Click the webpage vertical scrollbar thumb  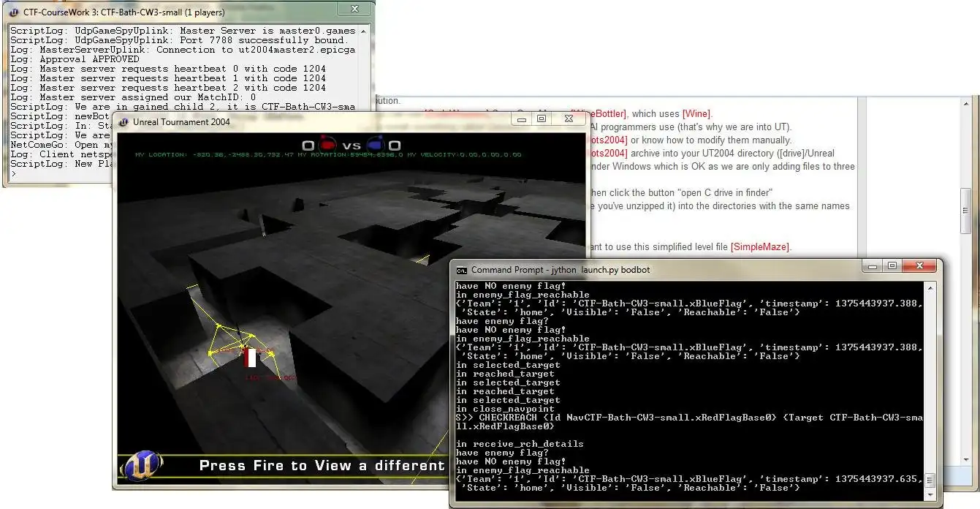[965, 210]
